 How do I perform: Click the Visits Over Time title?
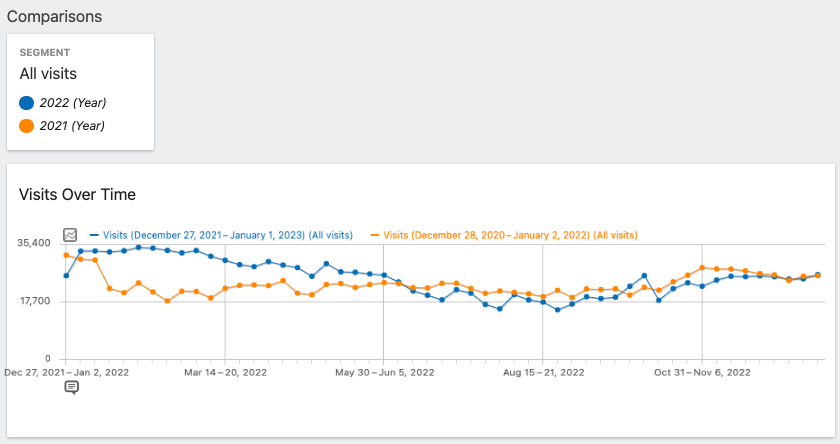tap(77, 195)
